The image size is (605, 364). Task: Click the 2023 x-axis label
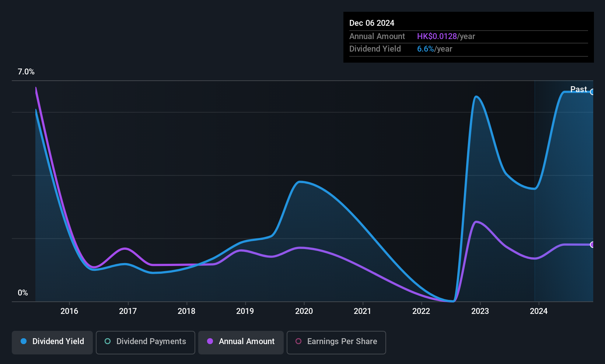click(480, 311)
